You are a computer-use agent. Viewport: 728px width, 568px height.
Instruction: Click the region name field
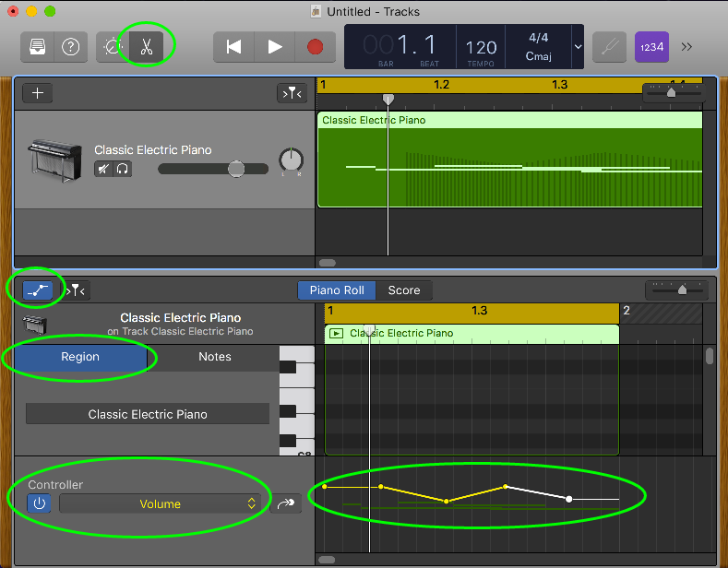pyautogui.click(x=148, y=414)
